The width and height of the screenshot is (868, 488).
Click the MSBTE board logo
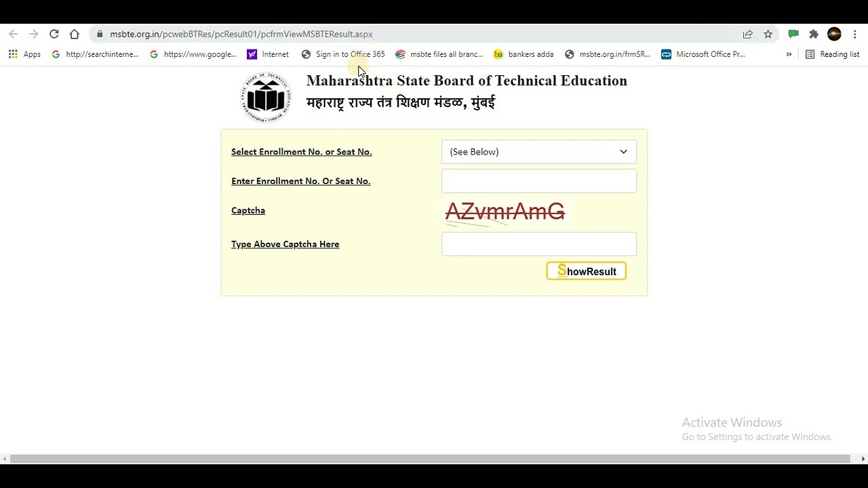266,97
